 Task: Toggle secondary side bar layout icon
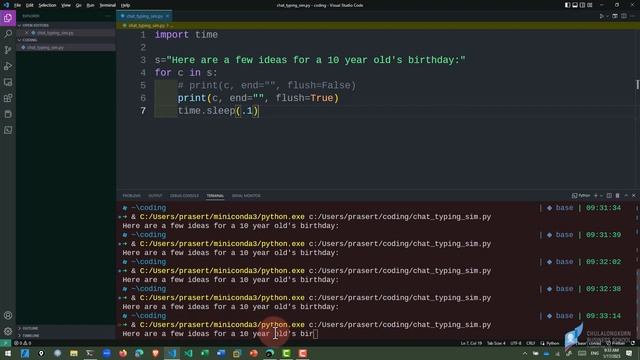click(x=582, y=5)
